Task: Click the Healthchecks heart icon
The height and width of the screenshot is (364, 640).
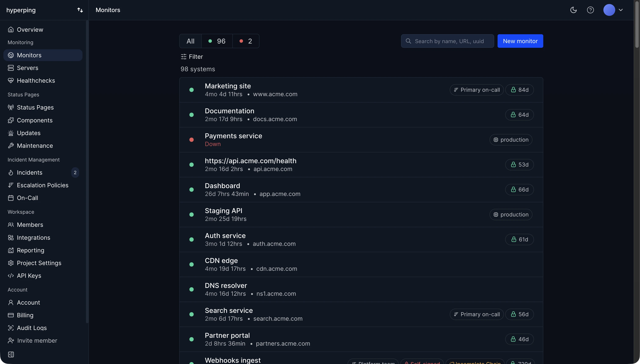Action: pyautogui.click(x=11, y=81)
